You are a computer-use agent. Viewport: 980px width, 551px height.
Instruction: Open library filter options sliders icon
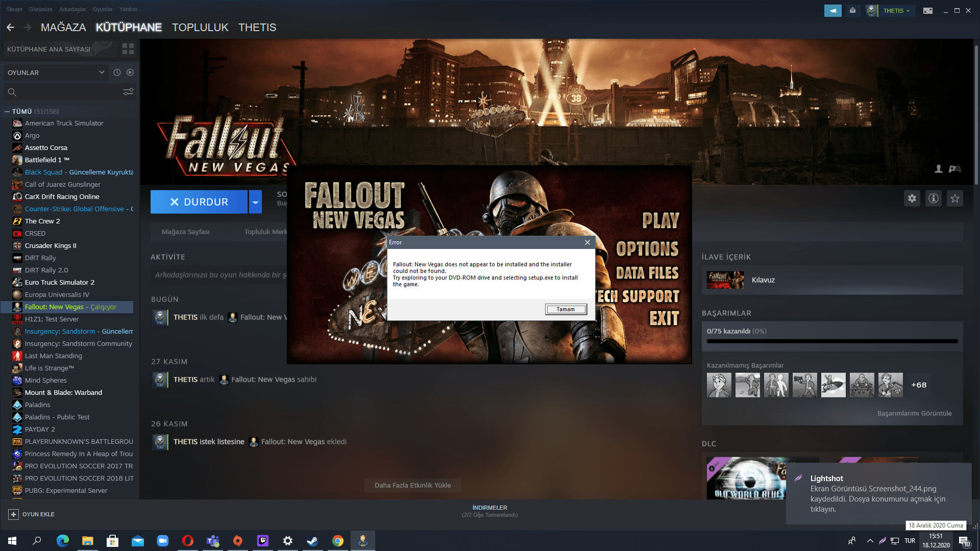[128, 92]
